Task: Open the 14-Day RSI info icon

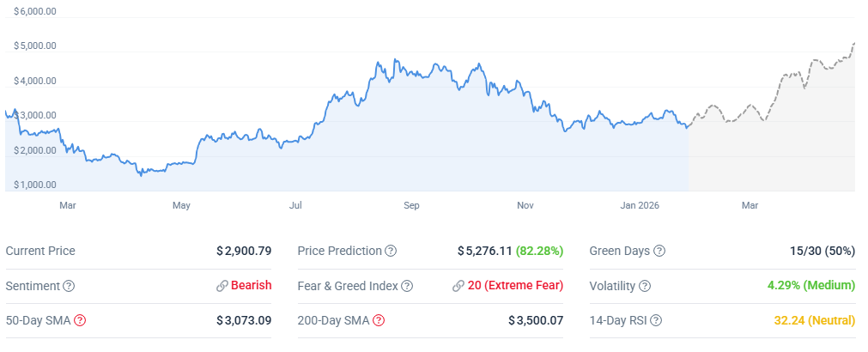Action: [x=656, y=320]
